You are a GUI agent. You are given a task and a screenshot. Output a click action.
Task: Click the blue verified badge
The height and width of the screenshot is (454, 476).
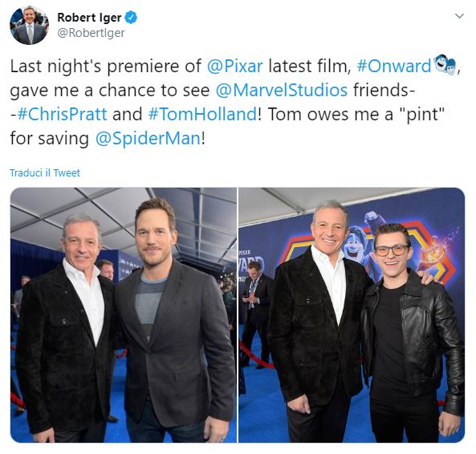coord(131,18)
